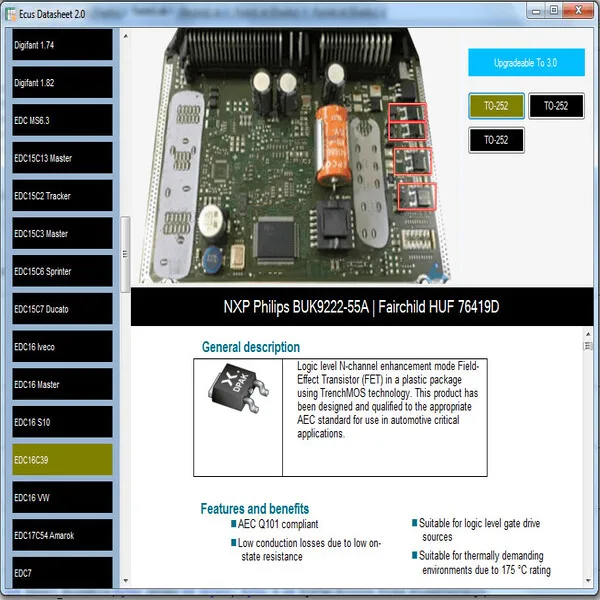600x600 pixels.
Task: Click the black TO-252 button beside the olive one
Action: pyautogui.click(x=556, y=106)
